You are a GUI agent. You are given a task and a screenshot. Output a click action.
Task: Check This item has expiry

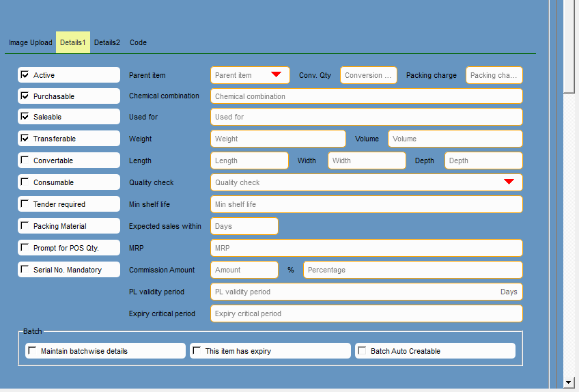(197, 351)
